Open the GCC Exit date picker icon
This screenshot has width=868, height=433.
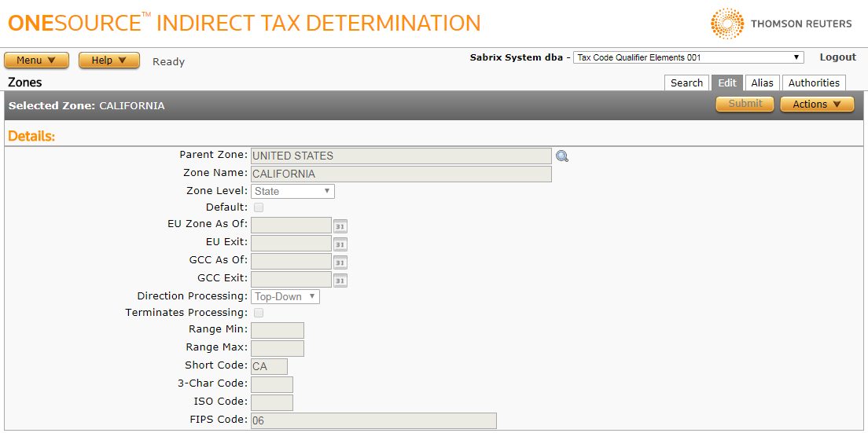(340, 281)
